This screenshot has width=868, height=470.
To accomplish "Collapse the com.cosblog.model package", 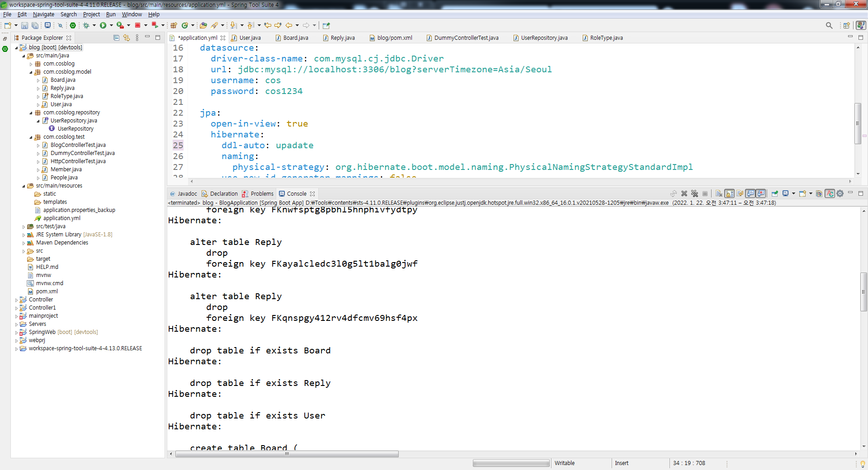I will pos(31,72).
